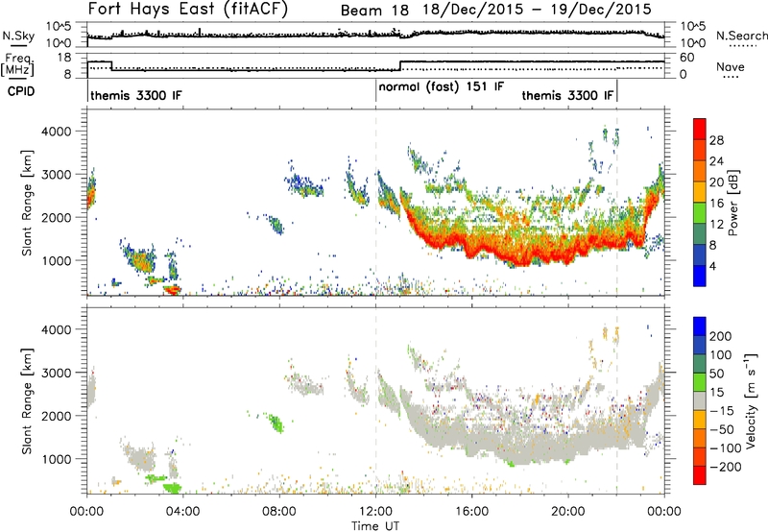768x532 pixels.
Task: Click the "Fort Hays East (fitACF)" title
Action: 188,9
